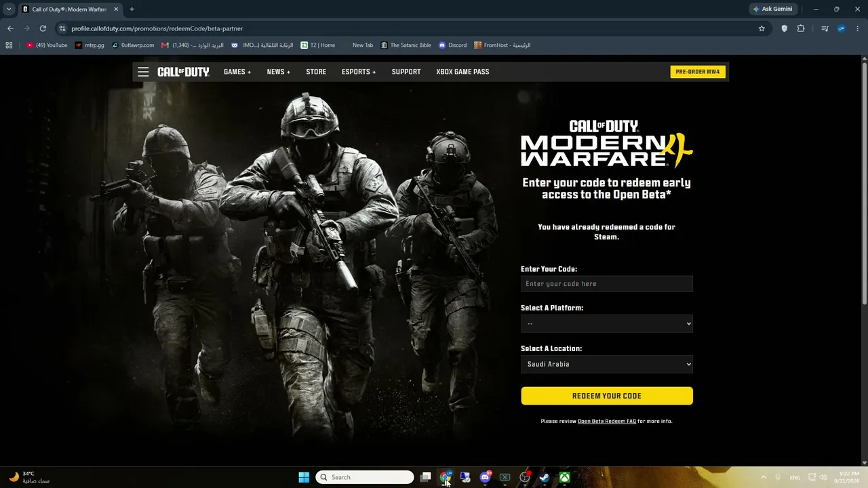Image resolution: width=868 pixels, height=488 pixels.
Task: Click the Call of Duty logo
Action: [x=183, y=72]
